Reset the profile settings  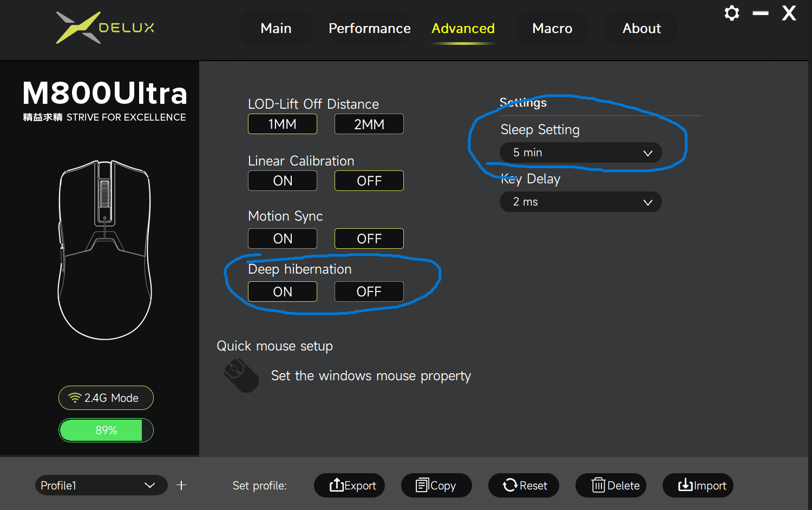click(x=523, y=485)
